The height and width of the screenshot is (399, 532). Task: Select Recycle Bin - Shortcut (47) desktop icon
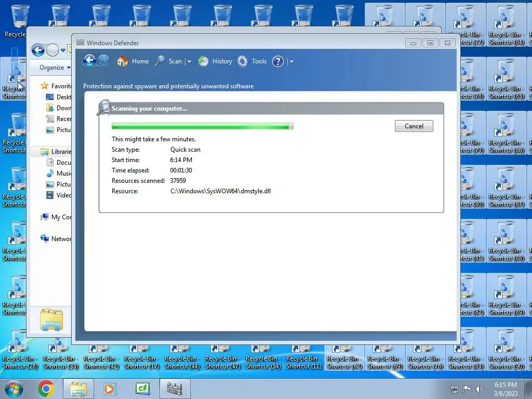223,357
